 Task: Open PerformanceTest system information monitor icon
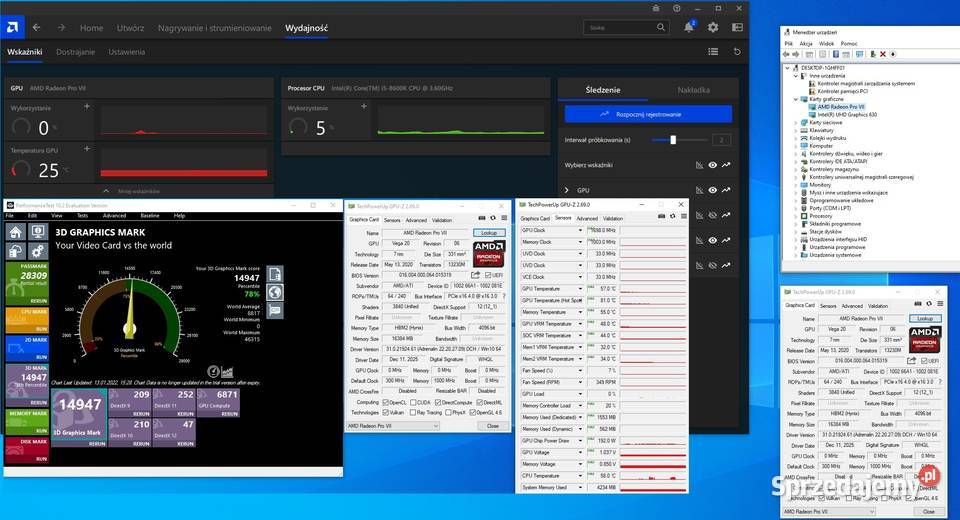point(38,232)
